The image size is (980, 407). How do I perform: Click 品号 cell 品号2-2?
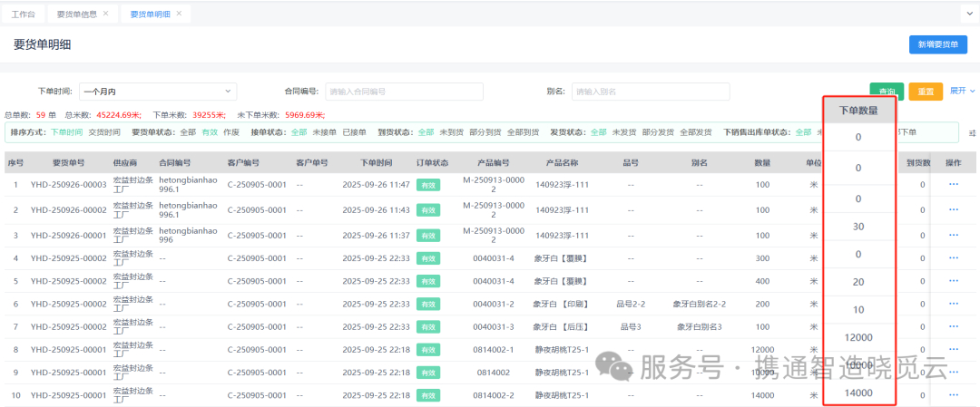[x=631, y=304]
